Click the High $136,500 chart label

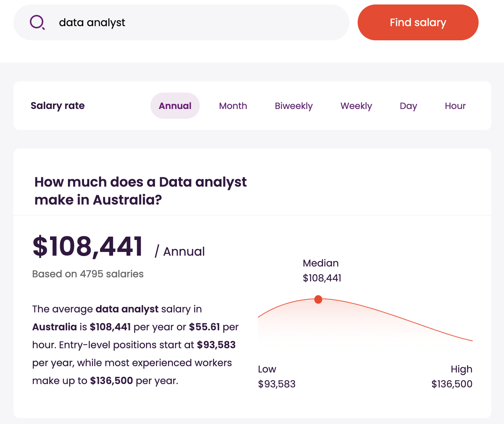pos(452,376)
